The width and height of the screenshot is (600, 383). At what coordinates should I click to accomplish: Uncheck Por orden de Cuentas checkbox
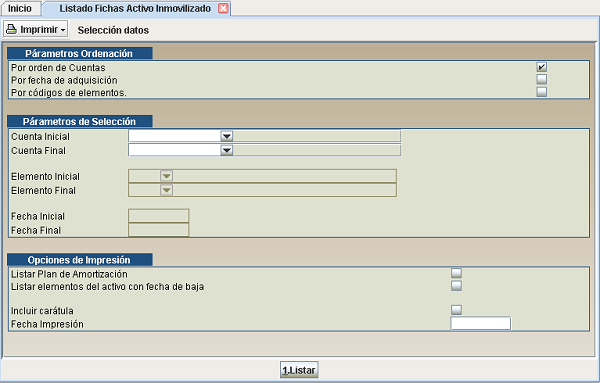pos(541,67)
